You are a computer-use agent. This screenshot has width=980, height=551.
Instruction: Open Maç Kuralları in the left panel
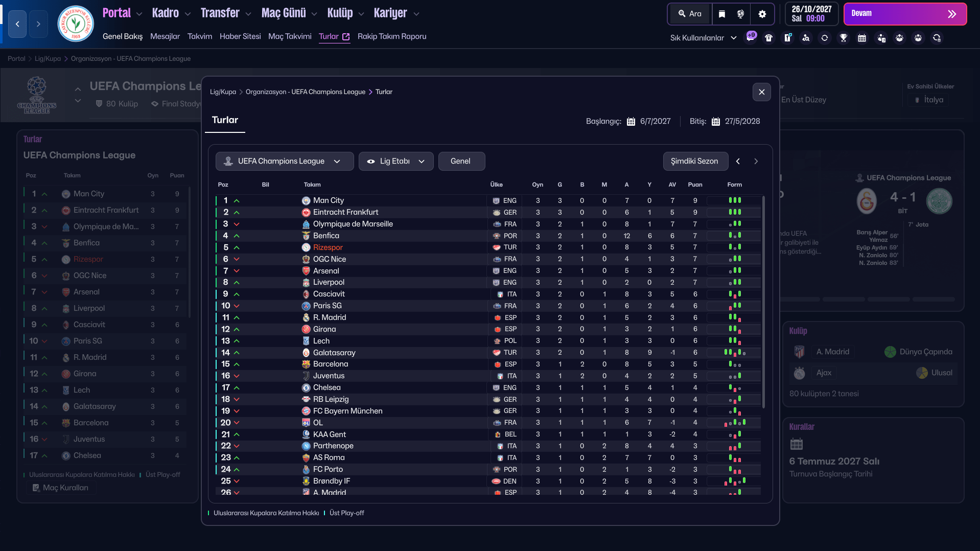pos(61,488)
